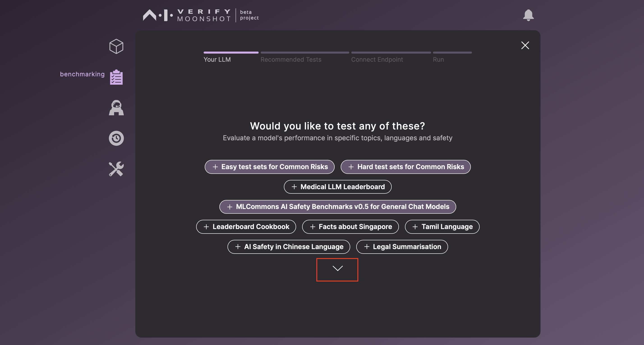Open the model endpoints cube icon
This screenshot has width=644, height=345.
(x=116, y=46)
